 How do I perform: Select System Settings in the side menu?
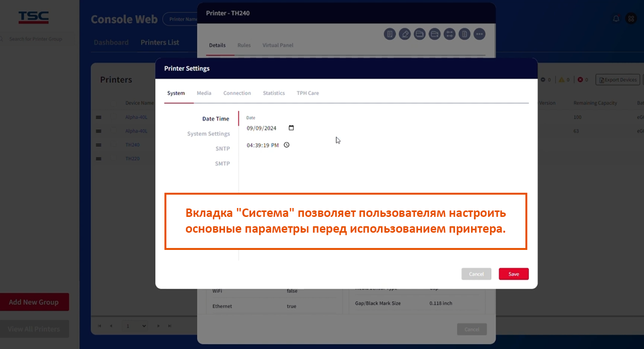(208, 134)
